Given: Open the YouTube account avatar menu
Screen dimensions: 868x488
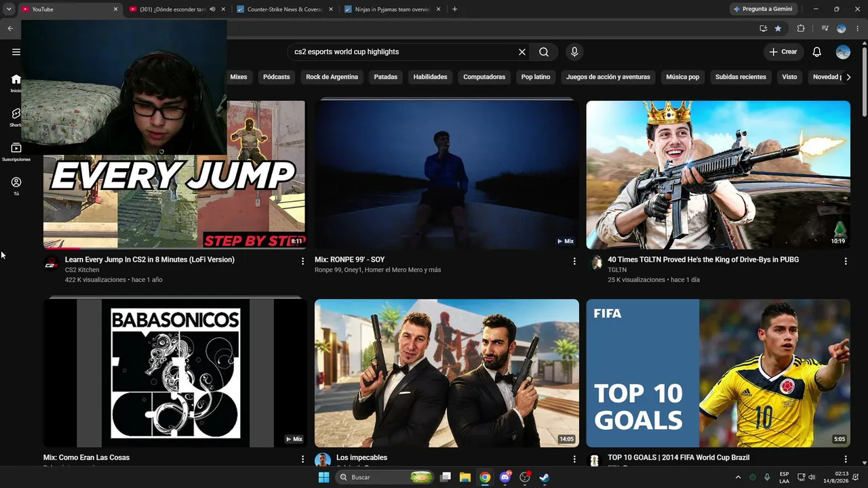Looking at the screenshot, I should (x=843, y=52).
